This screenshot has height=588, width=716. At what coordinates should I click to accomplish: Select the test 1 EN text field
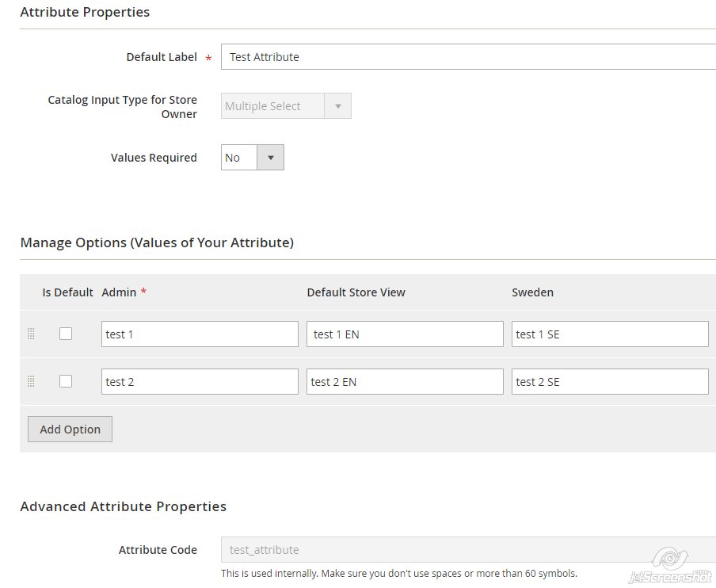pos(405,334)
